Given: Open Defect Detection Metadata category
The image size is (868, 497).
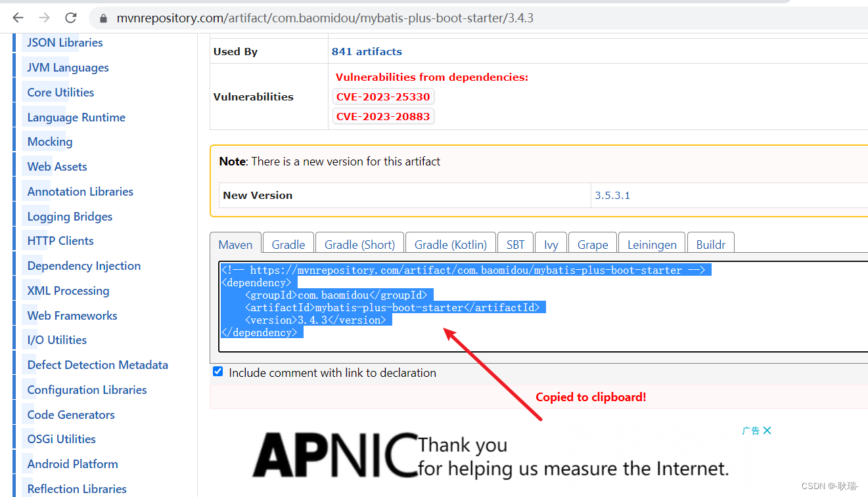Looking at the screenshot, I should pos(98,365).
